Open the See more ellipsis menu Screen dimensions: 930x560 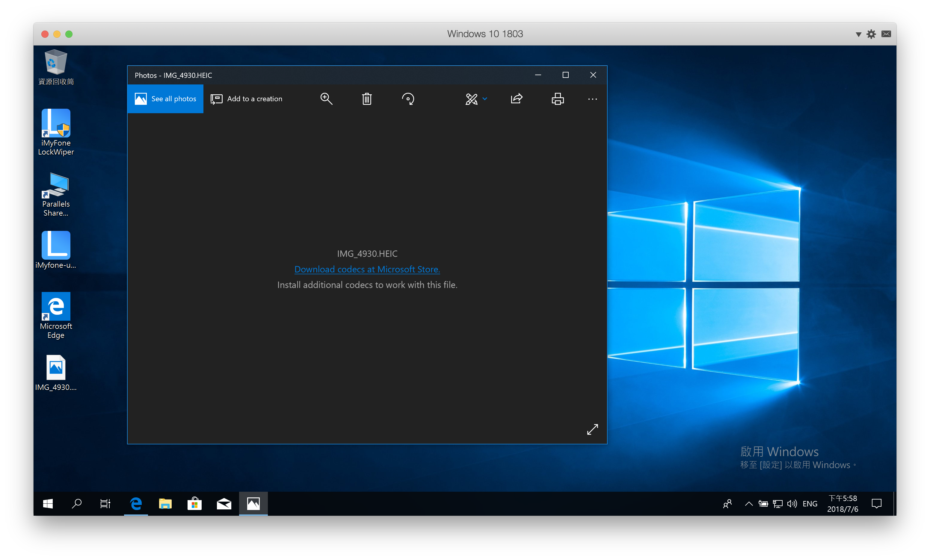(593, 99)
